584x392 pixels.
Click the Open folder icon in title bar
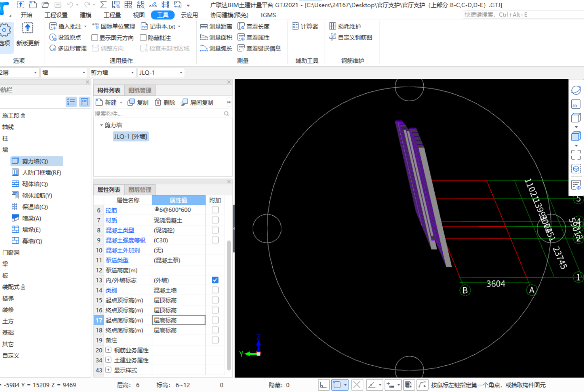pyautogui.click(x=45, y=5)
